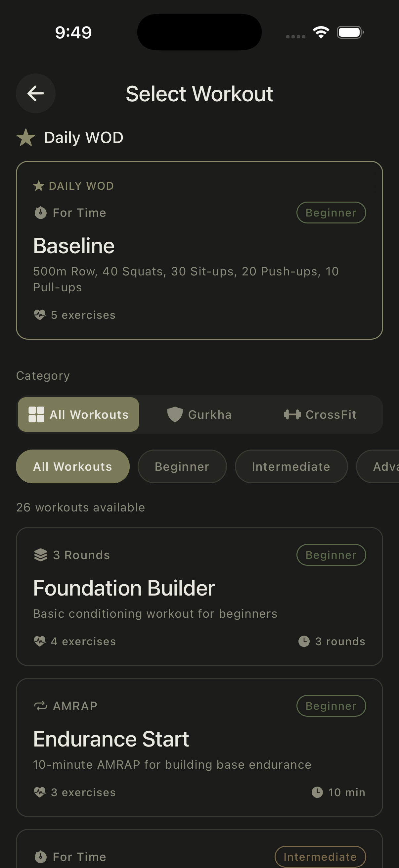
Task: Click the heart-rate icon next to 5 exercises
Action: click(40, 315)
